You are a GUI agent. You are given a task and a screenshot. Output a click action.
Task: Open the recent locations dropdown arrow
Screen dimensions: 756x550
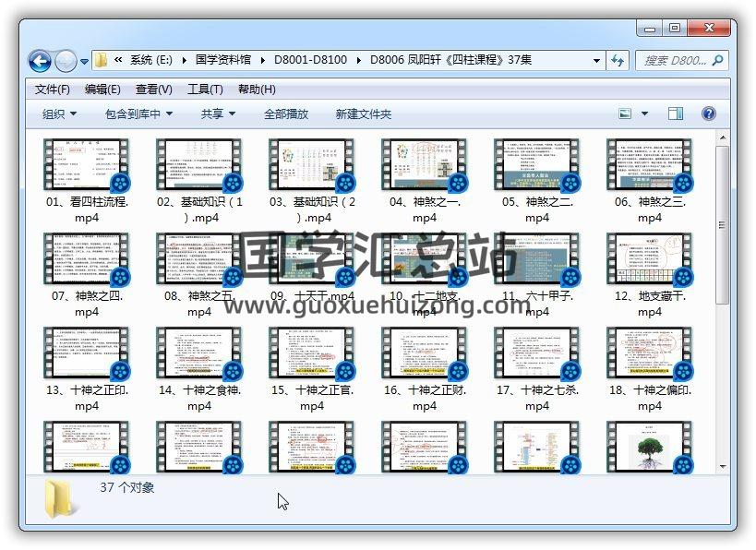[x=84, y=62]
